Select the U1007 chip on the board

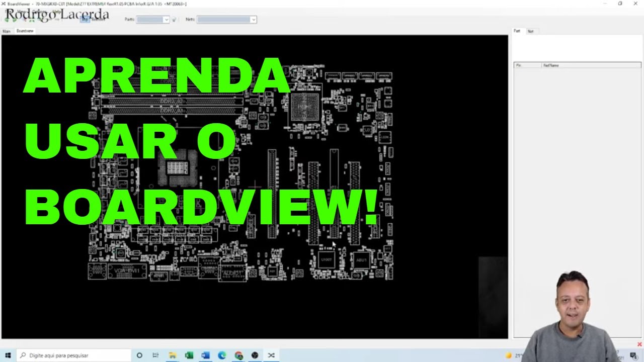(x=327, y=260)
